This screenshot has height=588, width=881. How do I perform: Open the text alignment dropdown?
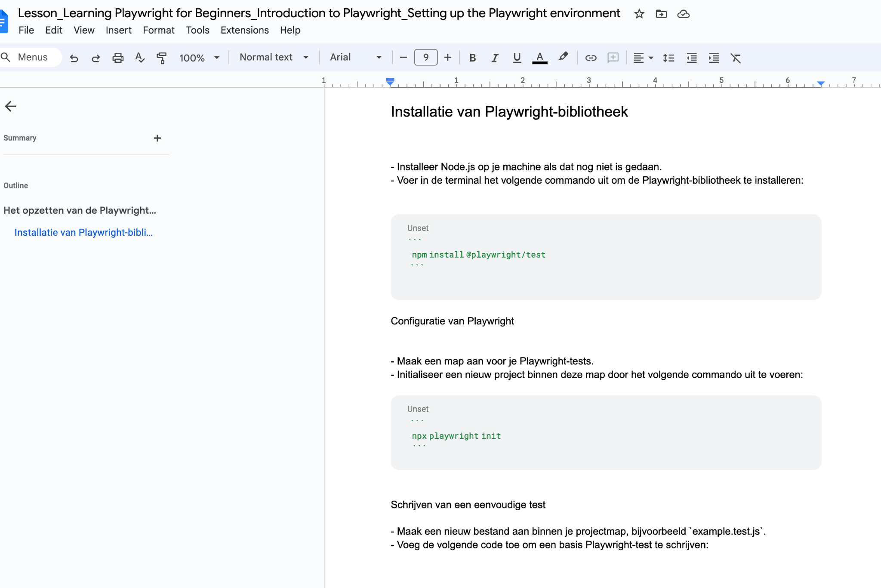point(643,58)
